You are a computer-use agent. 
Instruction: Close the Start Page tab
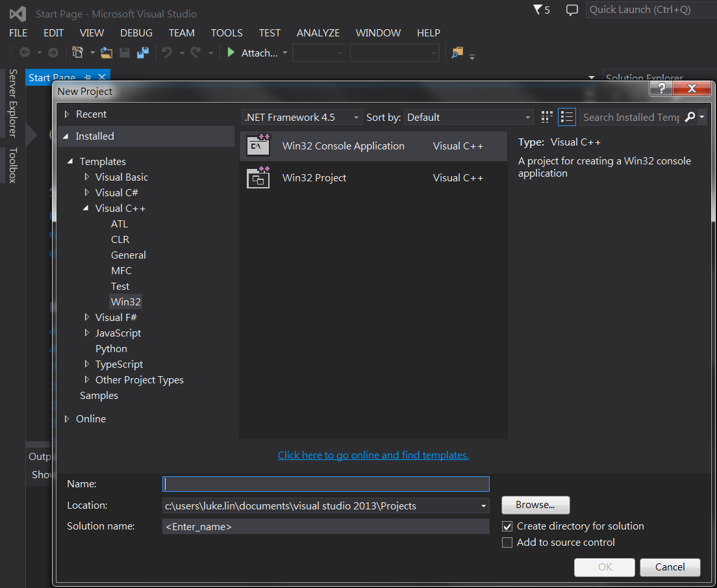pos(102,77)
